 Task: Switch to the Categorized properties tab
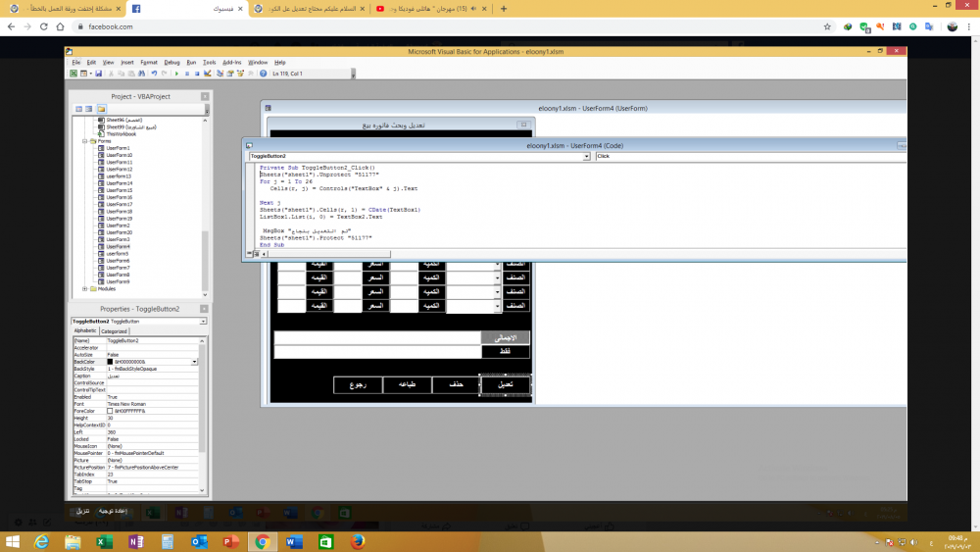pos(115,331)
